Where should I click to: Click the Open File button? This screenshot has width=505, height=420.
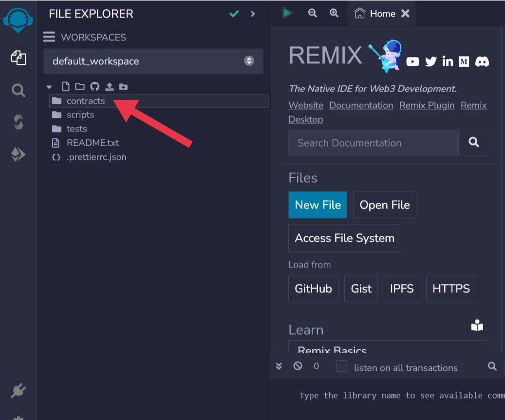385,205
